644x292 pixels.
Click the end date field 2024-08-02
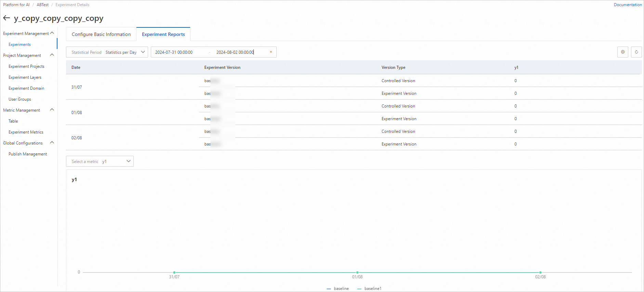click(235, 52)
